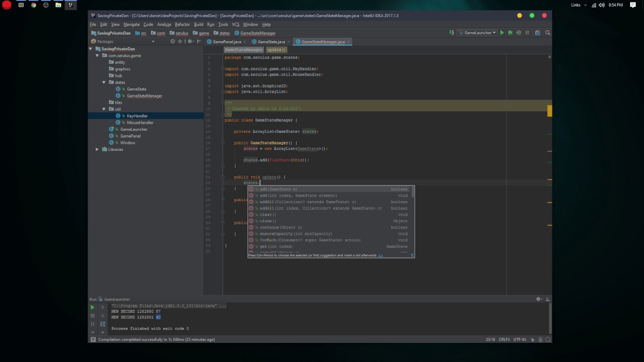Click tool windows icon in status bar
644x362 pixels.
[x=93, y=339]
